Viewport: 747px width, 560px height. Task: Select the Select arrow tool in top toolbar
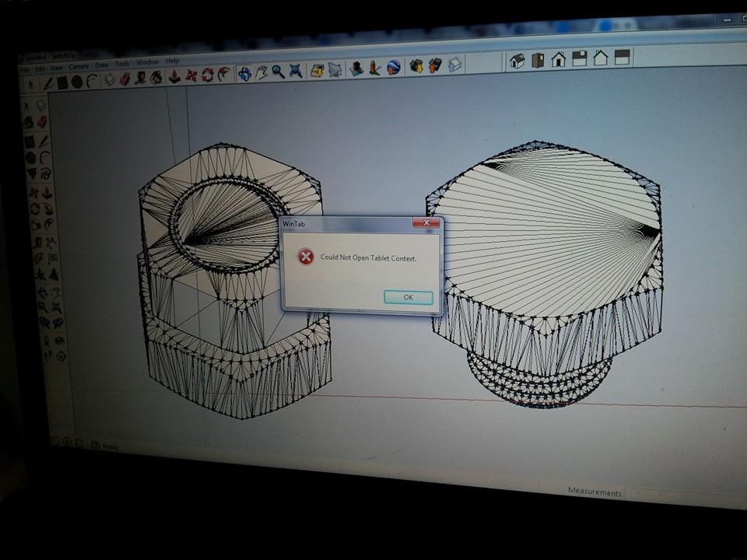[x=31, y=85]
